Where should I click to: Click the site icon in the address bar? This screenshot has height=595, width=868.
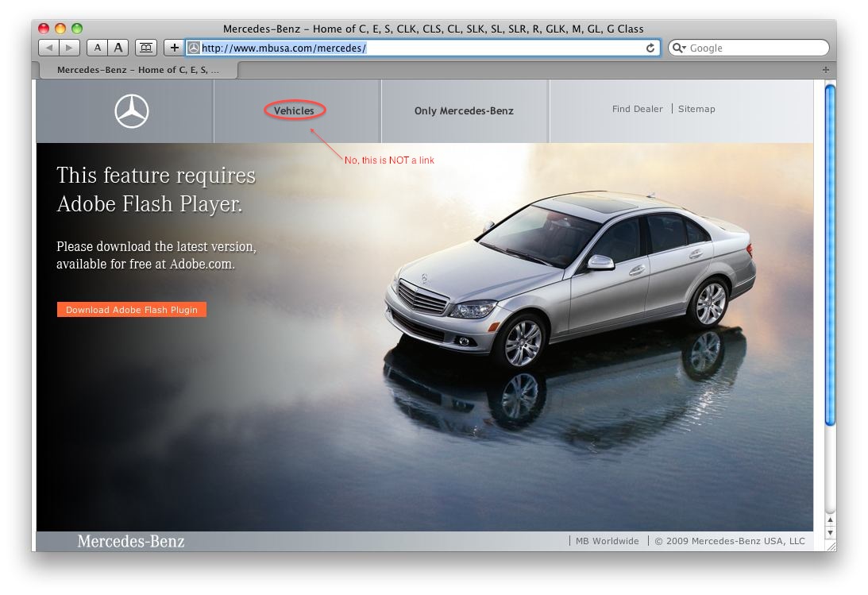[x=194, y=48]
